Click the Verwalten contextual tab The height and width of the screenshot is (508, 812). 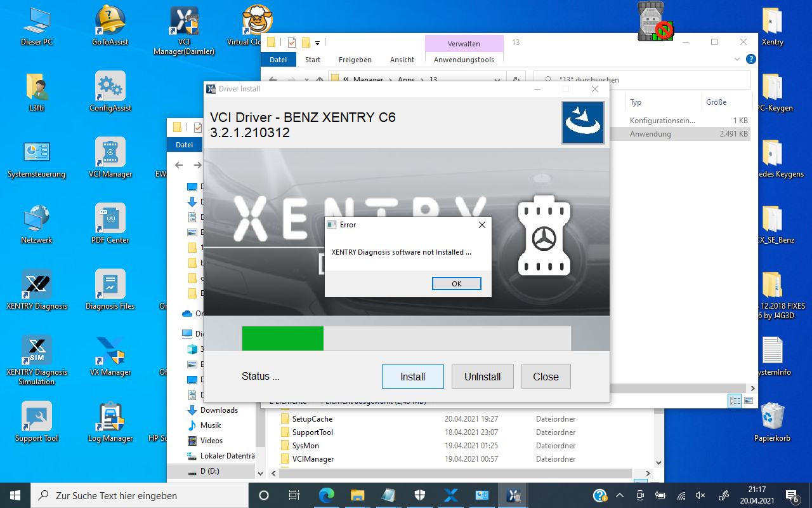(464, 44)
